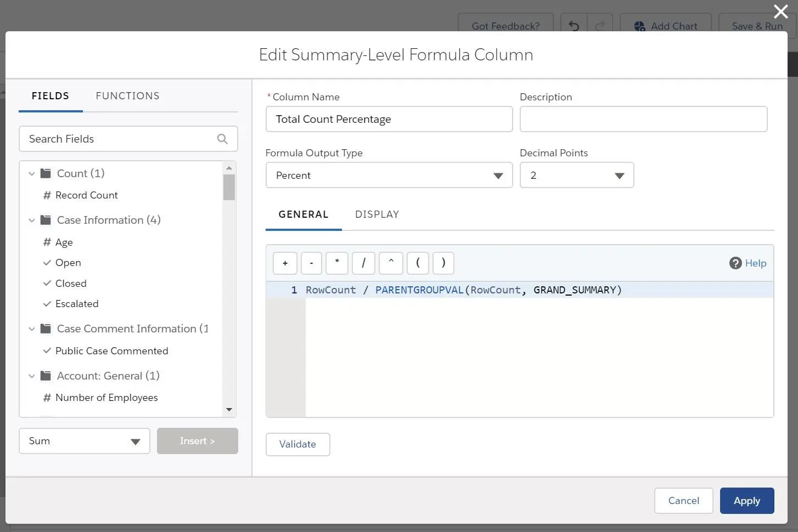The width and height of the screenshot is (798, 532).
Task: Switch to the FIELDS tab
Action: coord(50,96)
